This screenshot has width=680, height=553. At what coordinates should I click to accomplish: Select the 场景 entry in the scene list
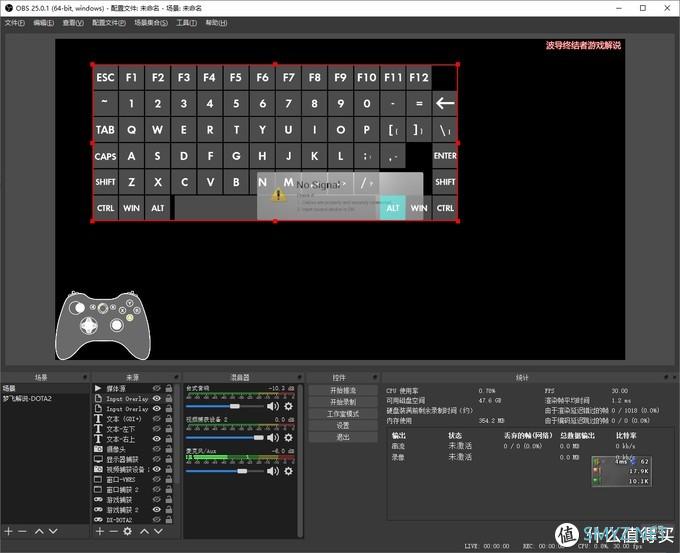click(45, 388)
